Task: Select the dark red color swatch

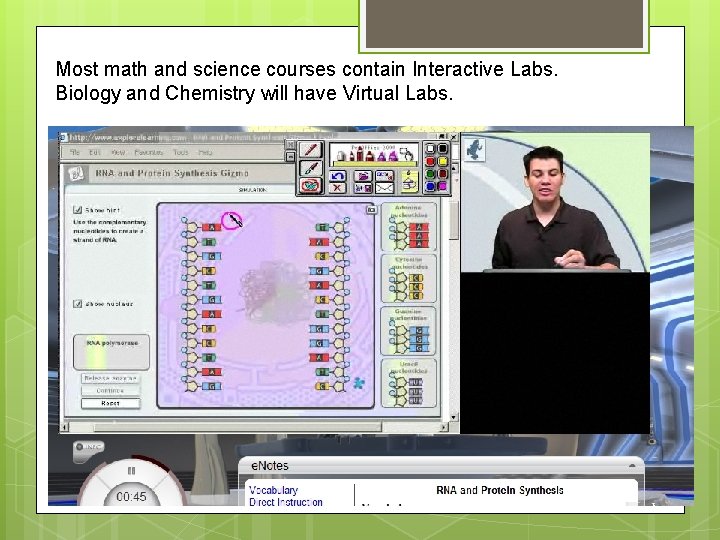Action: tap(443, 174)
